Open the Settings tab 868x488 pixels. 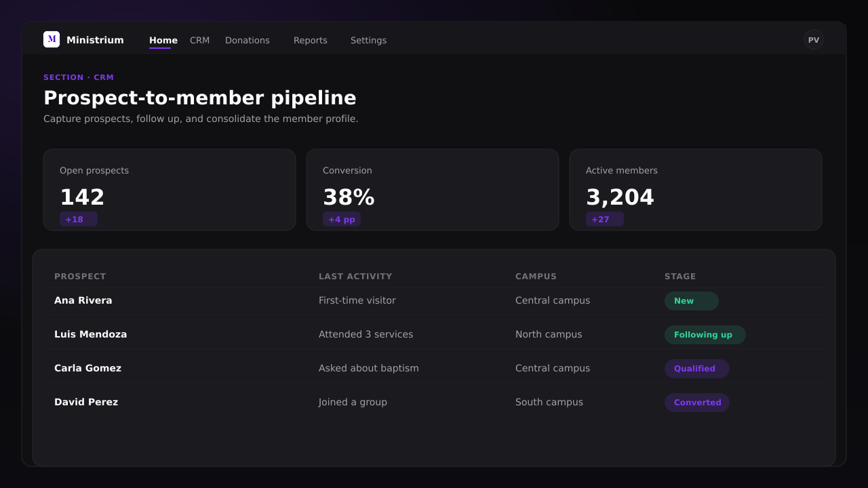coord(368,40)
